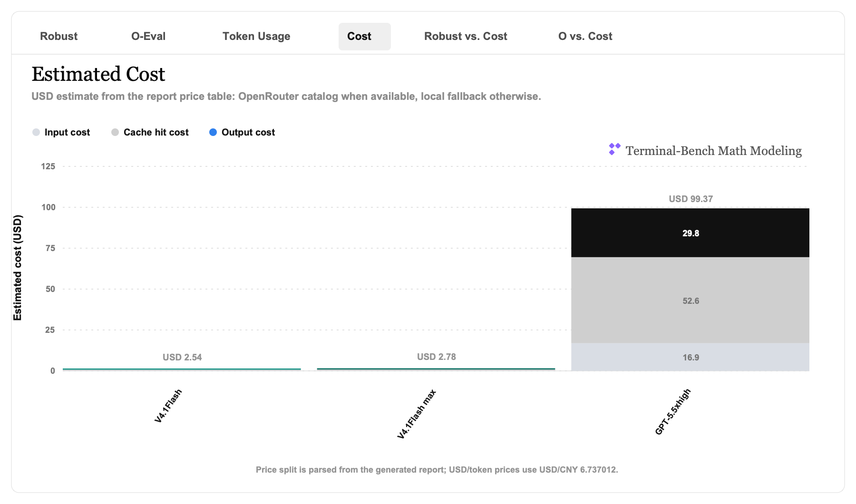
Task: Click the Terminal-Bench Math Modeling title
Action: (713, 151)
